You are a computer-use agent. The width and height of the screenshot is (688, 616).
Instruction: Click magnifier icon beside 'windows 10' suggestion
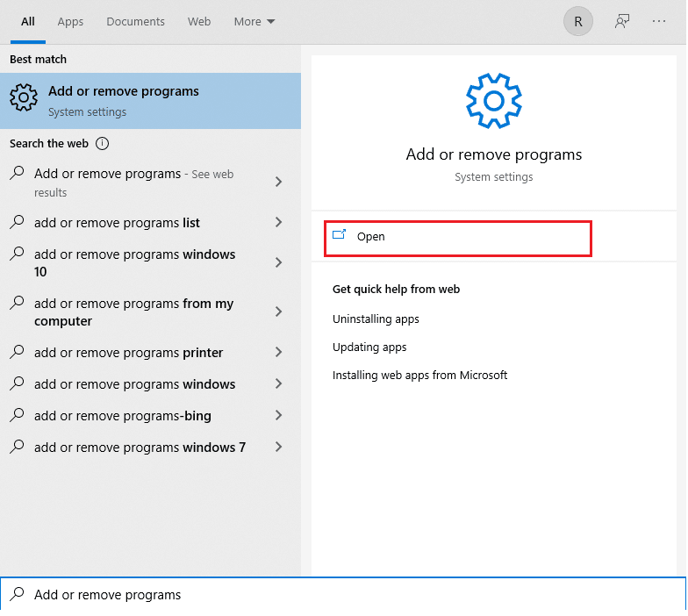tap(17, 253)
